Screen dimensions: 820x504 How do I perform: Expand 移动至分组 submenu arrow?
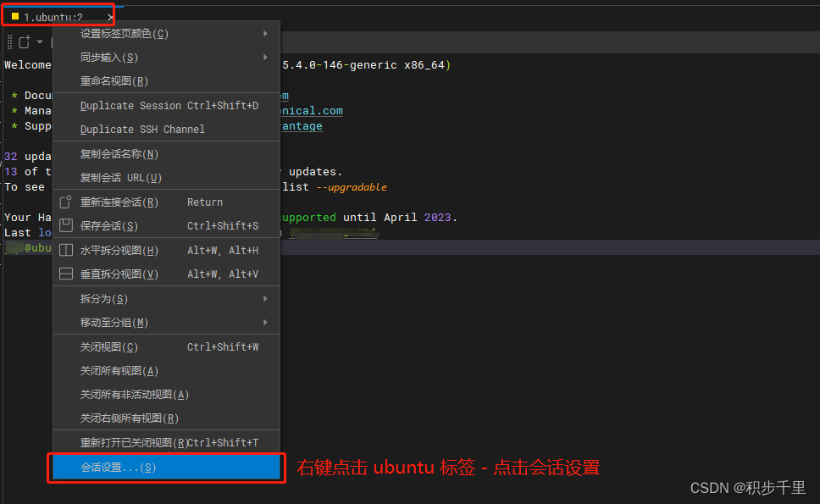pyautogui.click(x=266, y=323)
